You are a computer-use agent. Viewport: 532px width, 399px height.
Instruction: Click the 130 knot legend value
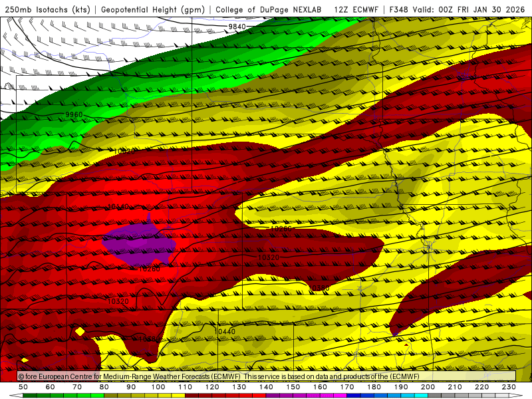tap(239, 387)
